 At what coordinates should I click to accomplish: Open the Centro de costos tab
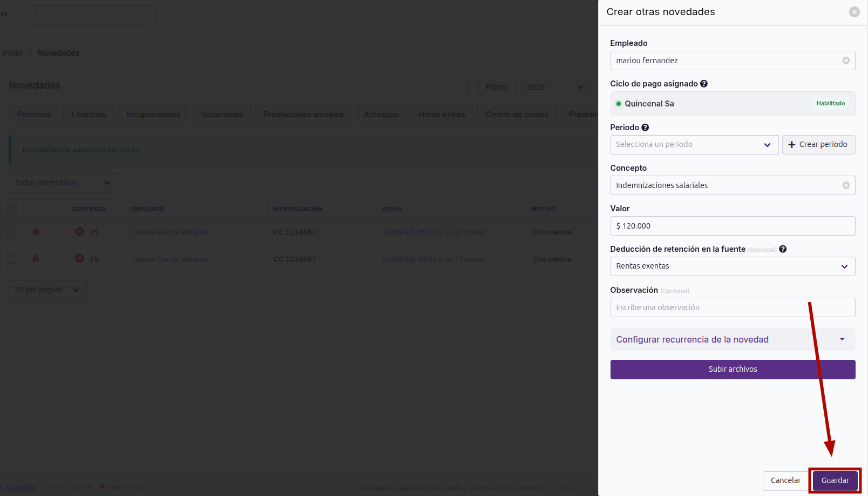(x=517, y=115)
